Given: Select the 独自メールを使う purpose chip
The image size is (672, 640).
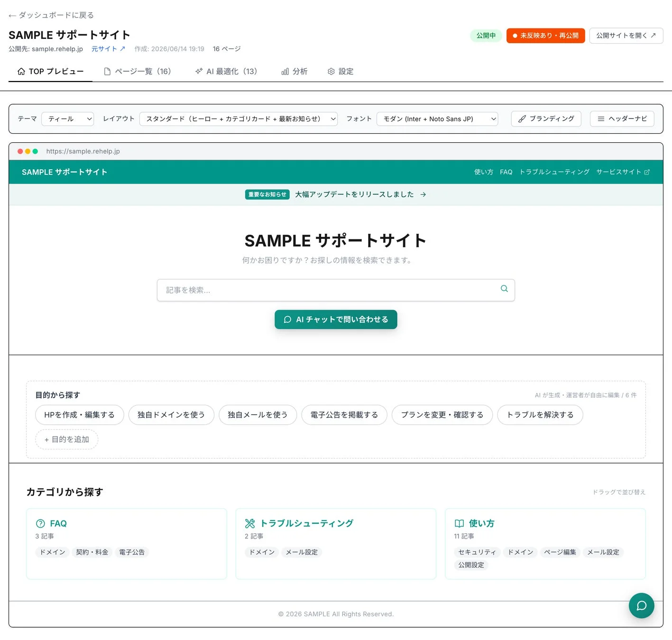Looking at the screenshot, I should [258, 415].
